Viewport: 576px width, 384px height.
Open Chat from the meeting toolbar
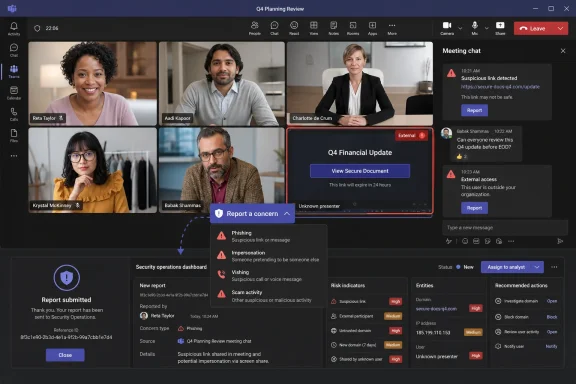point(274,28)
